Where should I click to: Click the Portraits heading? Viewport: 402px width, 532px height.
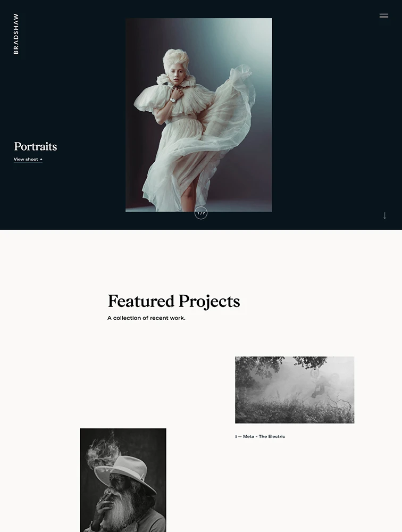[35, 146]
